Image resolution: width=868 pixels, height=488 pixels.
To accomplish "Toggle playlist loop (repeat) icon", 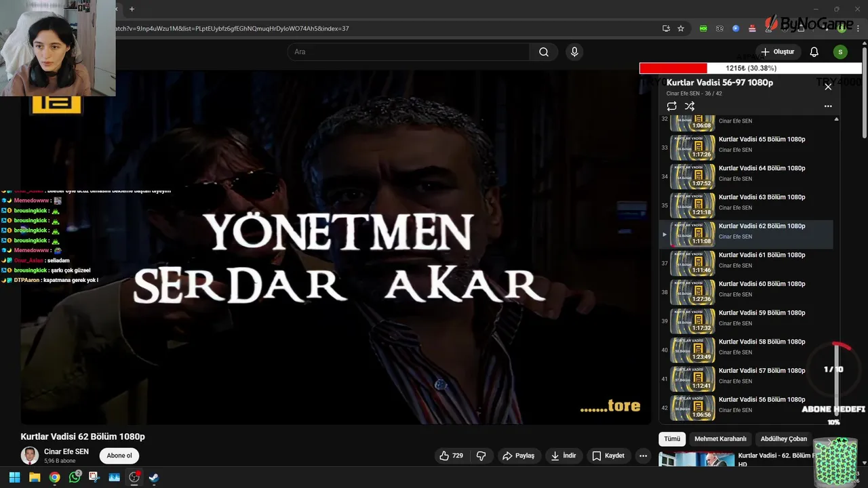I will pyautogui.click(x=671, y=106).
